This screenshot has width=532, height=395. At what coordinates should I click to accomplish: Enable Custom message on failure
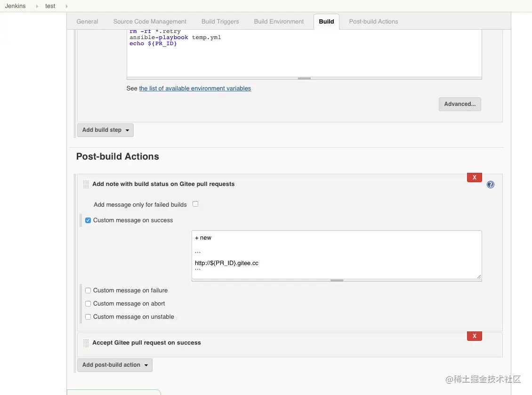click(x=88, y=290)
